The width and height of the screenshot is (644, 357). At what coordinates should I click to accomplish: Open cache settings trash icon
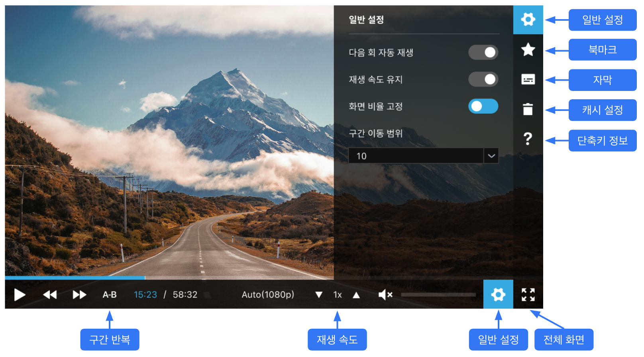point(528,109)
